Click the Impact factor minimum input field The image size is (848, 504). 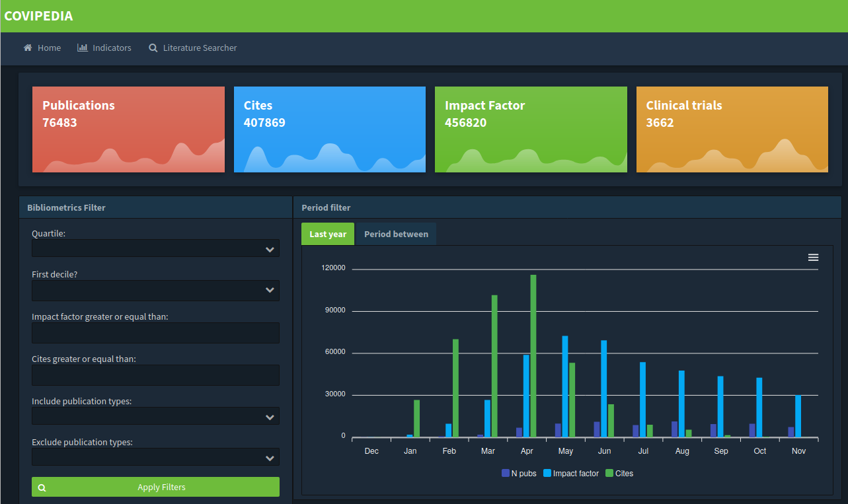155,333
